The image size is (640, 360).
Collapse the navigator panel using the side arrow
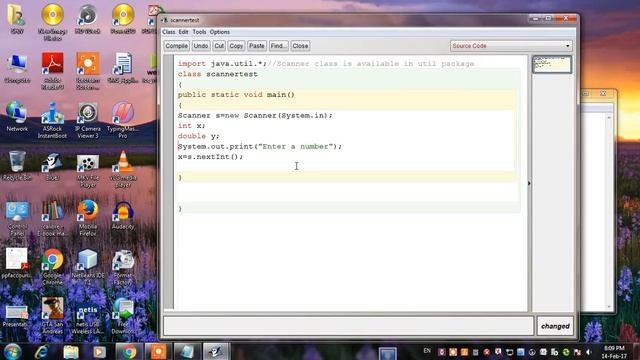coord(529,184)
